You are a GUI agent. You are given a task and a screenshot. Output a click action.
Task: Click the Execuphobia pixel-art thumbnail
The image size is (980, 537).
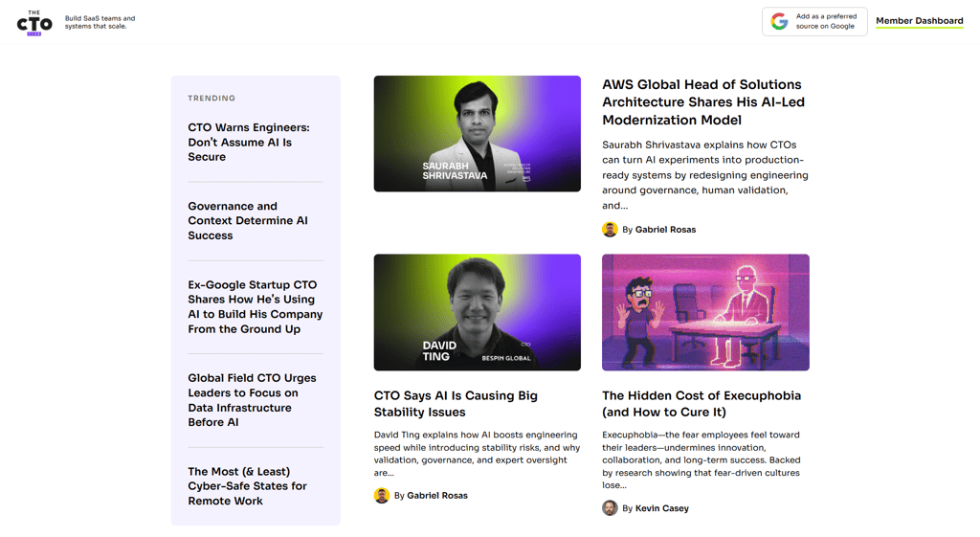tap(705, 312)
